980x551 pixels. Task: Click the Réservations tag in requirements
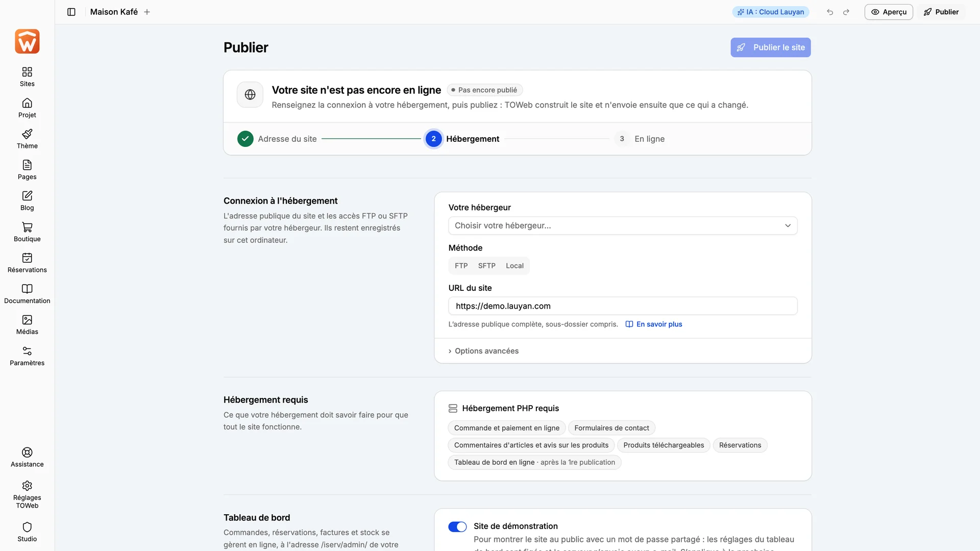click(x=740, y=445)
